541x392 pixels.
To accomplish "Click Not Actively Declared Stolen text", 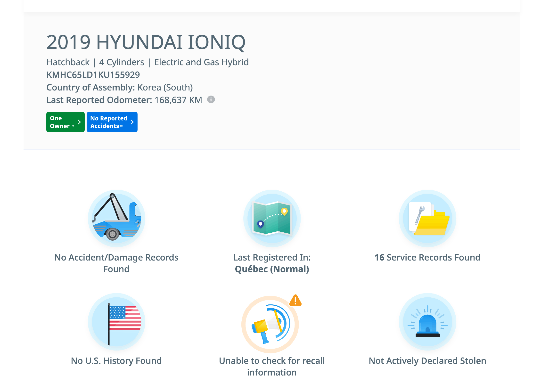I will click(x=427, y=361).
